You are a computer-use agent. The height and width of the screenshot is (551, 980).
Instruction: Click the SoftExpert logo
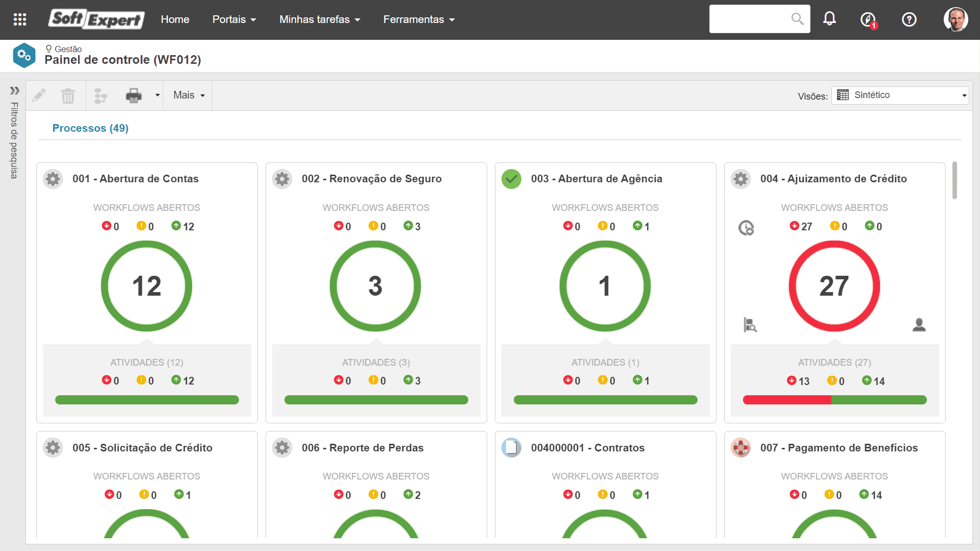tap(97, 19)
